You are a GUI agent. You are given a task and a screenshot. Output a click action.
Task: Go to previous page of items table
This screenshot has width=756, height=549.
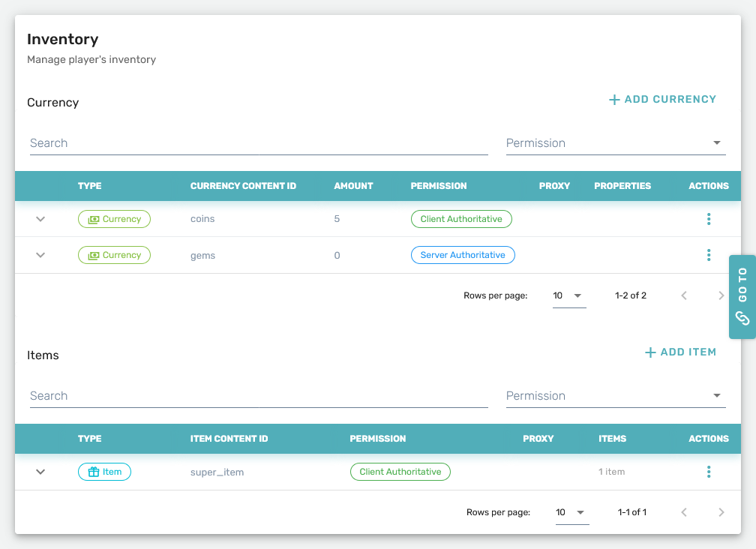[683, 512]
